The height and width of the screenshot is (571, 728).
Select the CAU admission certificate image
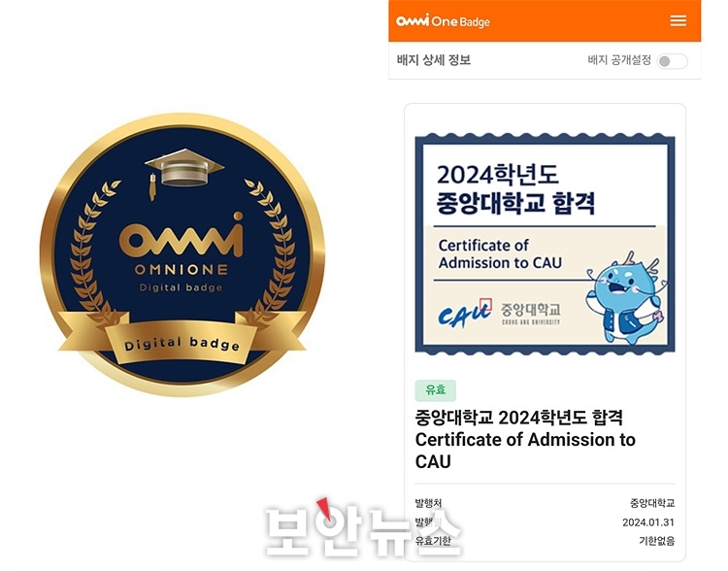click(x=545, y=244)
